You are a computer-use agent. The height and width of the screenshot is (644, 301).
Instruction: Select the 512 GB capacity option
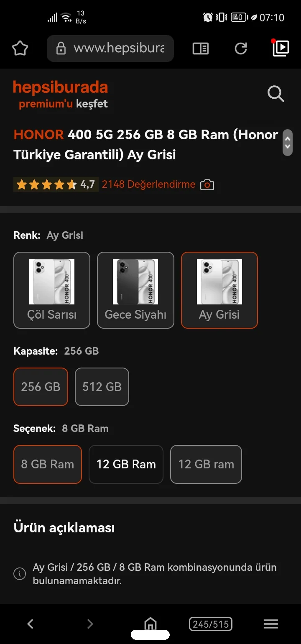pyautogui.click(x=102, y=387)
